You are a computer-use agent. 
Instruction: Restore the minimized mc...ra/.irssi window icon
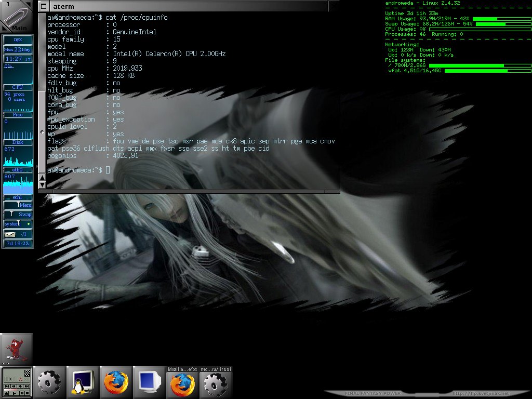pos(216,382)
